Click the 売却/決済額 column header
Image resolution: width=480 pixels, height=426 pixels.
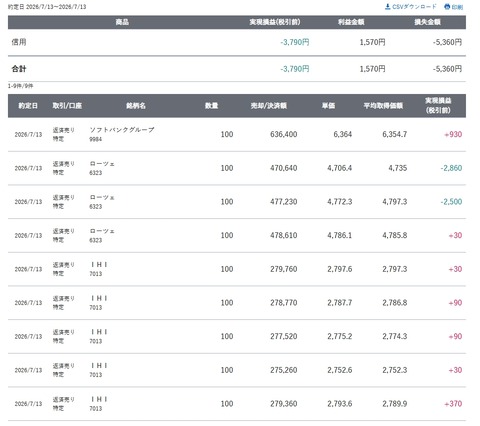pos(269,106)
